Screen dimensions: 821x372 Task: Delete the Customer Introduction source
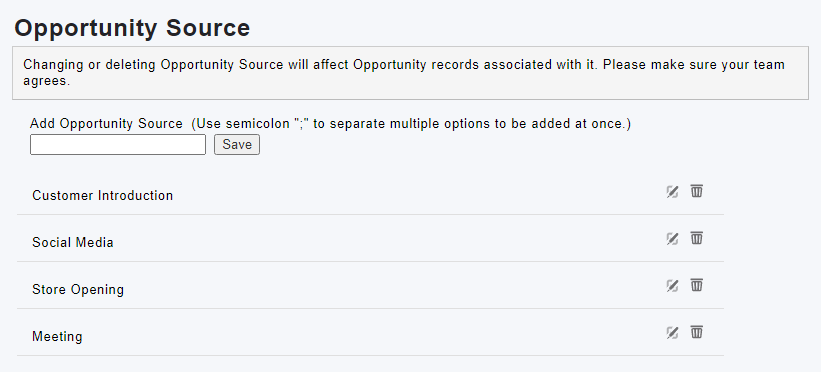click(x=696, y=191)
